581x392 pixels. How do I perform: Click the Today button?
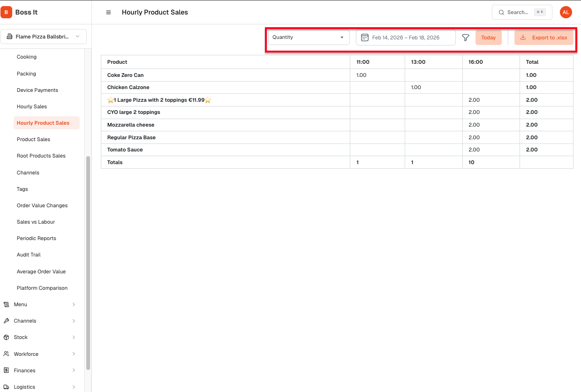[488, 38]
